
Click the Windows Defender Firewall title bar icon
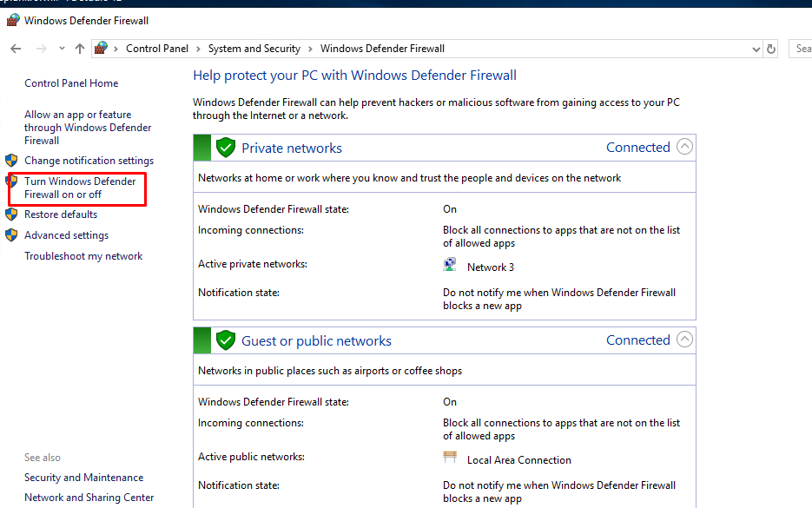pos(13,21)
